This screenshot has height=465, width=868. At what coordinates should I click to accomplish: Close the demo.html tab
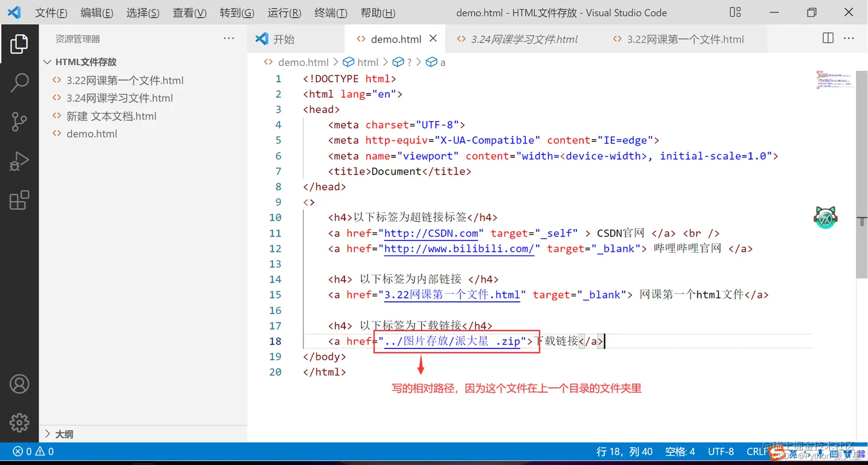tap(433, 38)
